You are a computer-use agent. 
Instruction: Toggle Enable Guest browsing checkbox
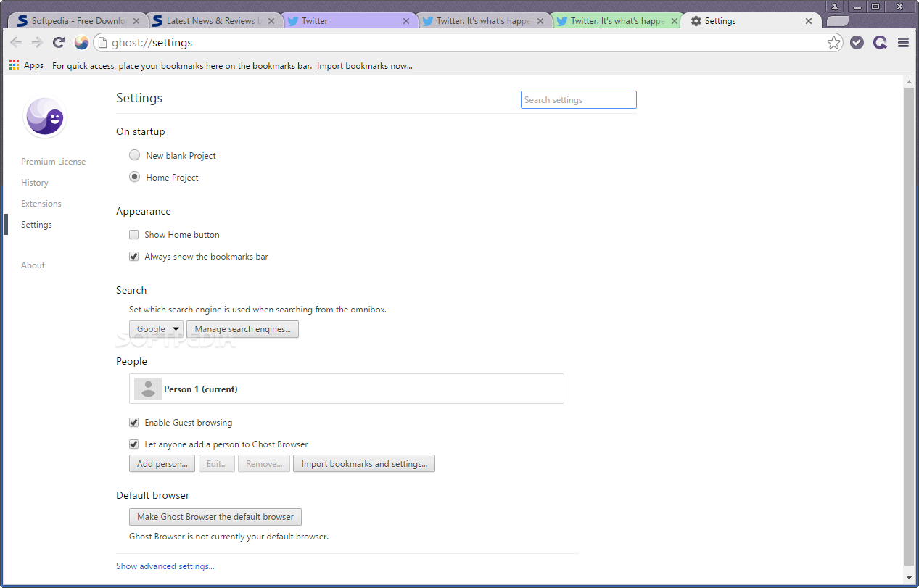(133, 422)
